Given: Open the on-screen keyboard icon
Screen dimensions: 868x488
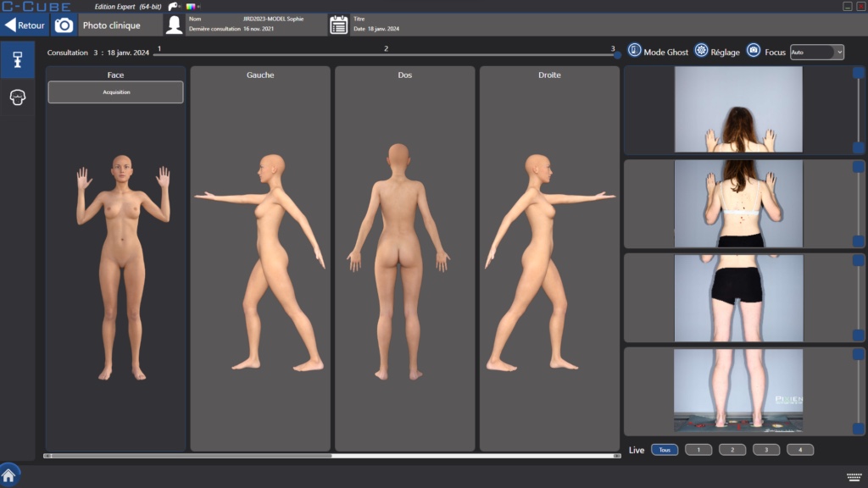Looking at the screenshot, I should [854, 475].
